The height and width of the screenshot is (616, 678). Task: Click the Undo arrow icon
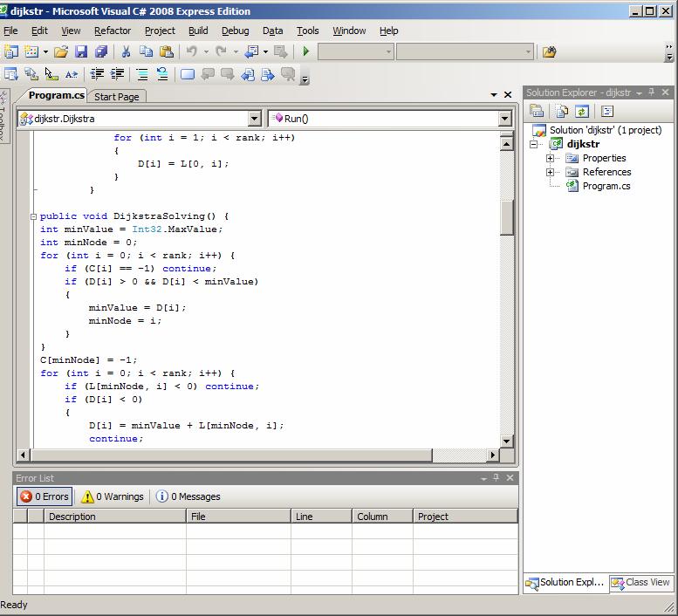192,51
